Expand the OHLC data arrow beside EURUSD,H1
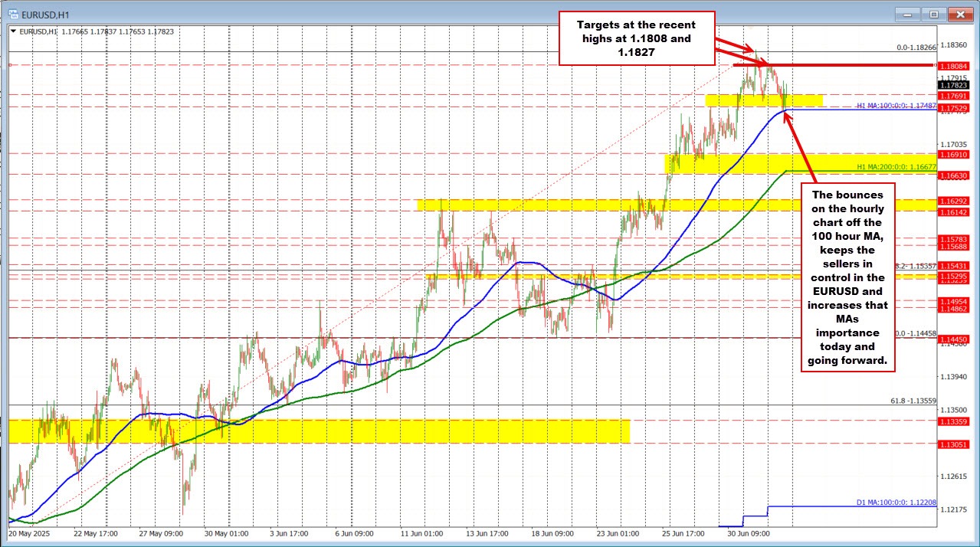 (14, 30)
